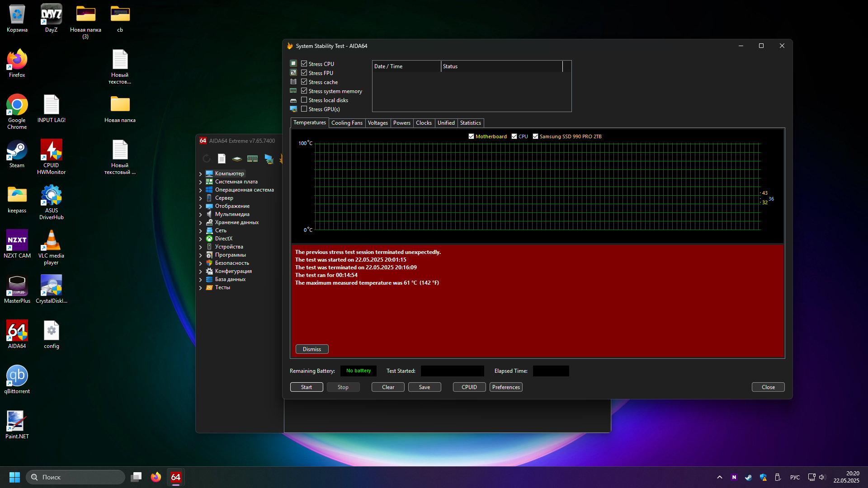Image resolution: width=868 pixels, height=488 pixels.
Task: Toggle the Motherboard graph checkbox
Action: [x=471, y=136]
